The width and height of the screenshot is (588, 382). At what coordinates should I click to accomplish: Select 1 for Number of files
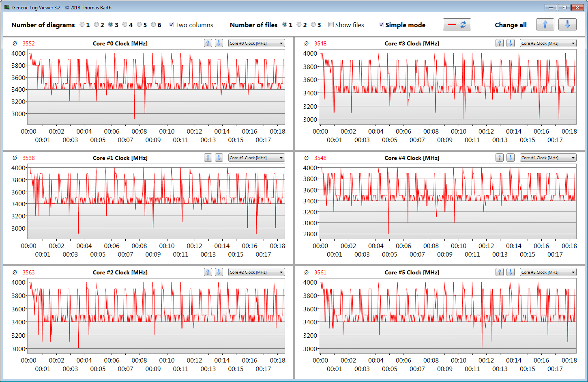285,25
